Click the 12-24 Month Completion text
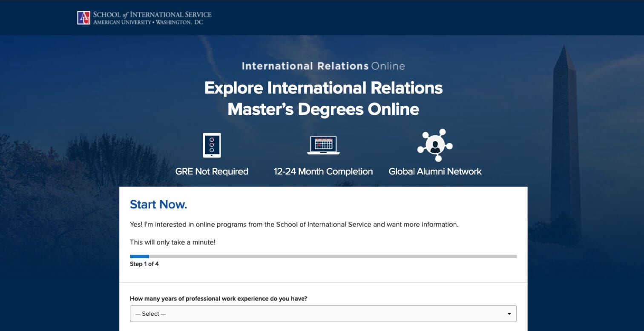644x331 pixels. pyautogui.click(x=323, y=171)
